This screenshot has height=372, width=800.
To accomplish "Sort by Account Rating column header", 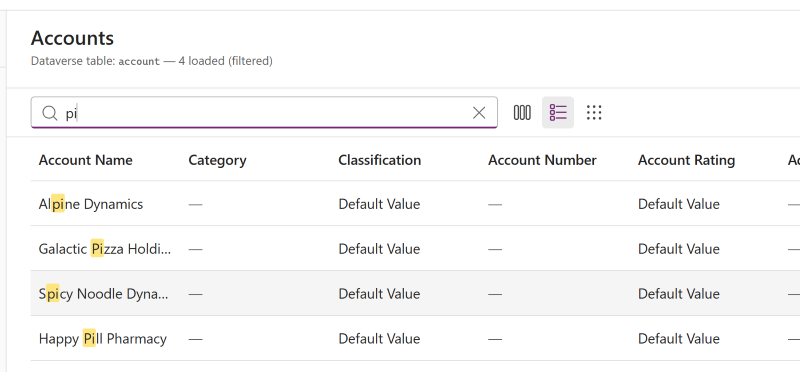I will coord(686,160).
